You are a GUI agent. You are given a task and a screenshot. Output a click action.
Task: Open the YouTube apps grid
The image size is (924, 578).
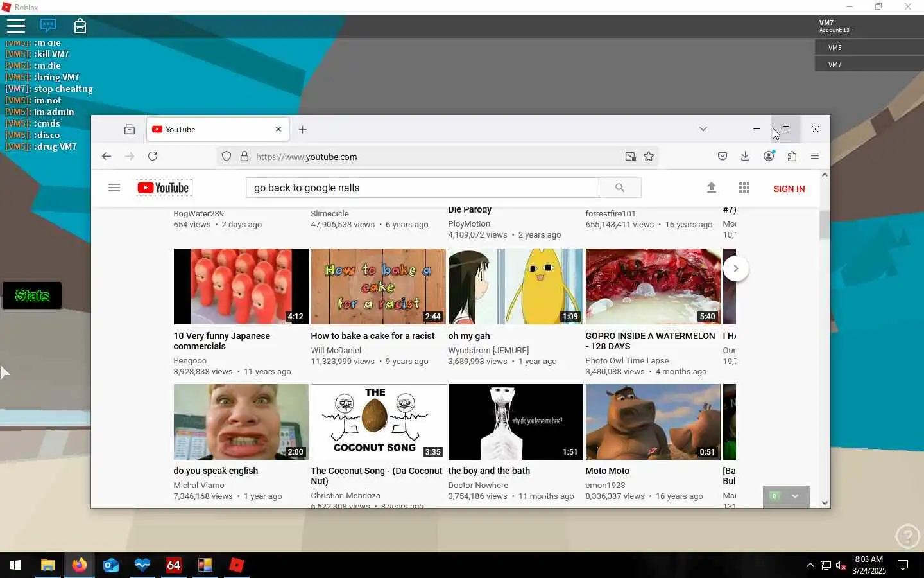[x=744, y=188]
